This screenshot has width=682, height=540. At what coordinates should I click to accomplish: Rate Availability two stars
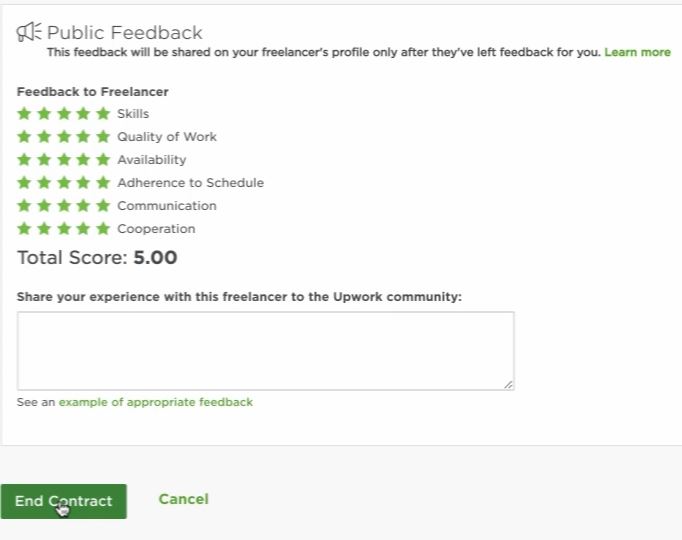pyautogui.click(x=44, y=160)
